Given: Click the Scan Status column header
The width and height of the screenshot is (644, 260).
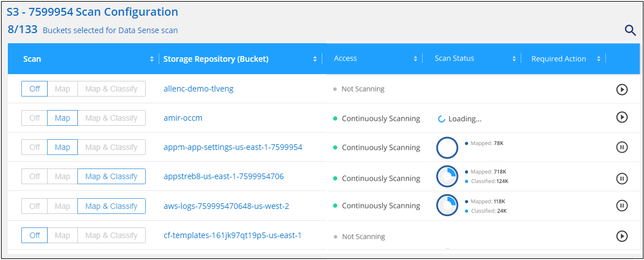Looking at the screenshot, I should [x=455, y=58].
